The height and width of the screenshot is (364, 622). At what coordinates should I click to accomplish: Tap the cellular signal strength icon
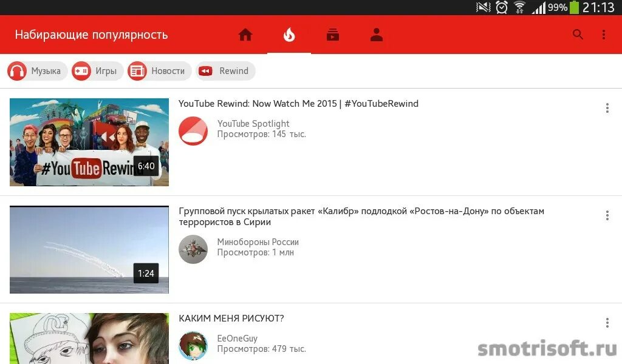(539, 7)
